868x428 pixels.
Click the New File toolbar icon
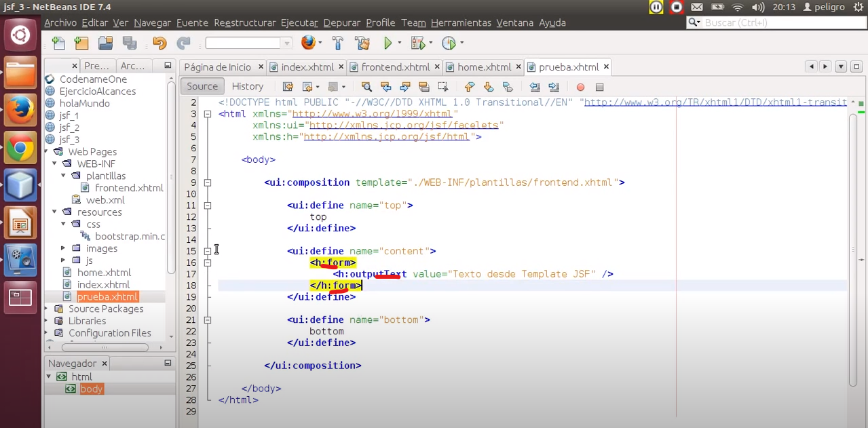tap(59, 43)
